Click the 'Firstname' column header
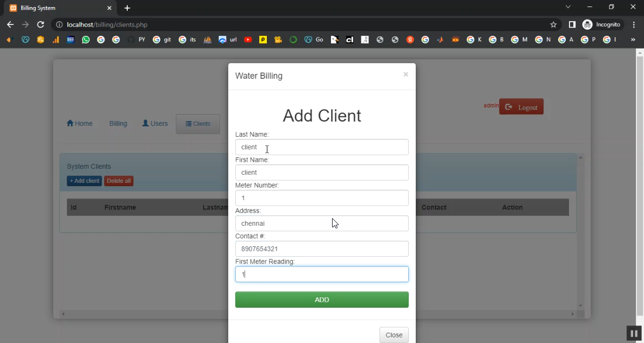Screen dimensions: 644x343 click(x=120, y=207)
